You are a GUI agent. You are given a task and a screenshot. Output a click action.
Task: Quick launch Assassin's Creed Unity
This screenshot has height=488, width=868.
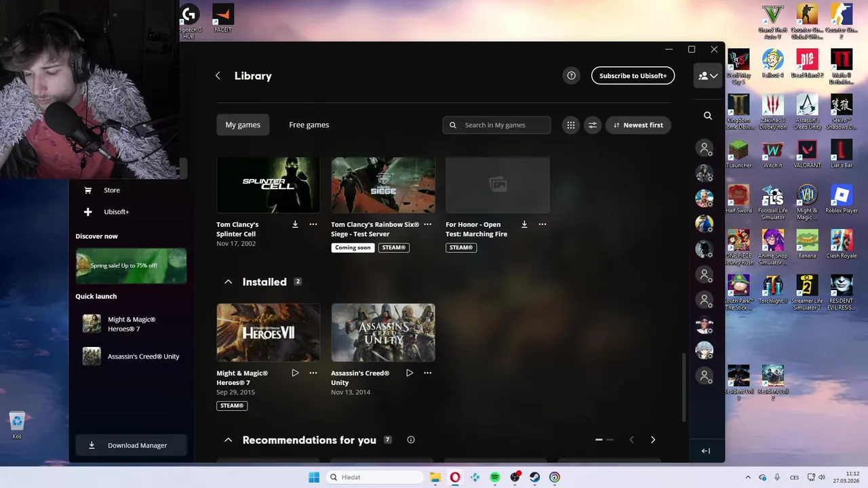[x=131, y=357]
